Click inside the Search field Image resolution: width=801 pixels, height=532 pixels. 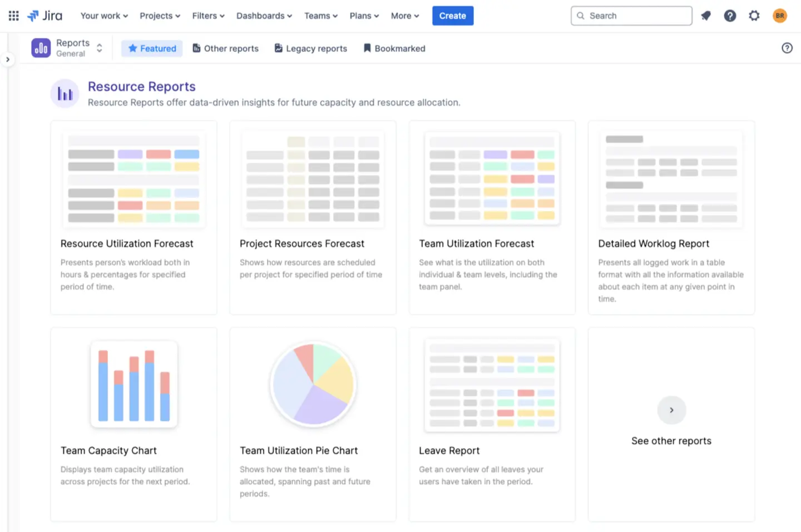[x=631, y=16]
